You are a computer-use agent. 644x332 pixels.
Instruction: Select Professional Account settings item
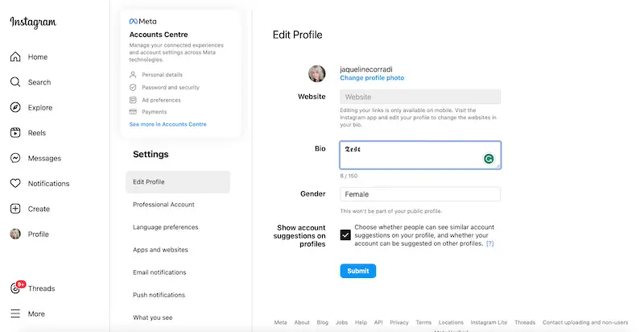[x=163, y=205]
